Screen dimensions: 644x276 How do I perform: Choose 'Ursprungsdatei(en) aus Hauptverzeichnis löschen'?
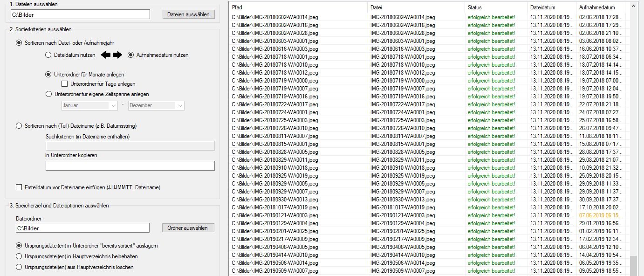pyautogui.click(x=19, y=267)
